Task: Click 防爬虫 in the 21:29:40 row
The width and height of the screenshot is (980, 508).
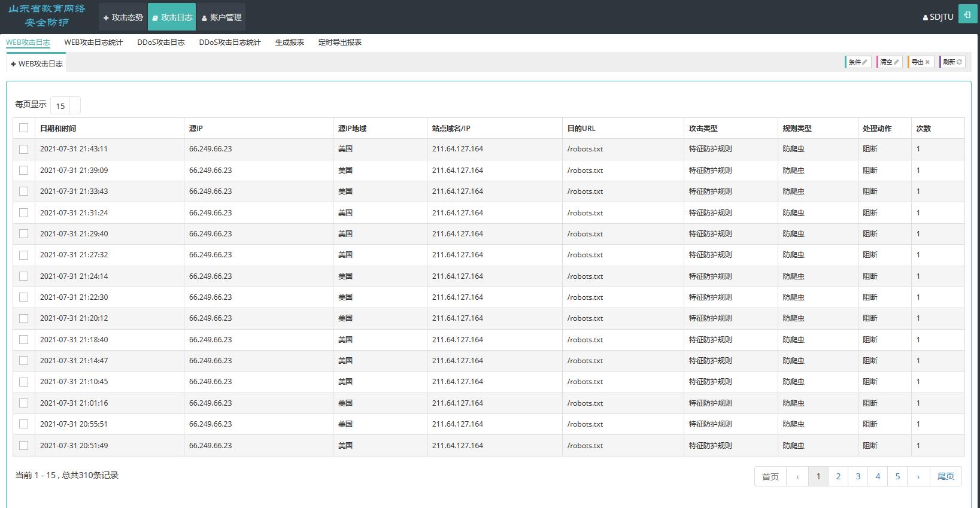Action: coord(794,234)
